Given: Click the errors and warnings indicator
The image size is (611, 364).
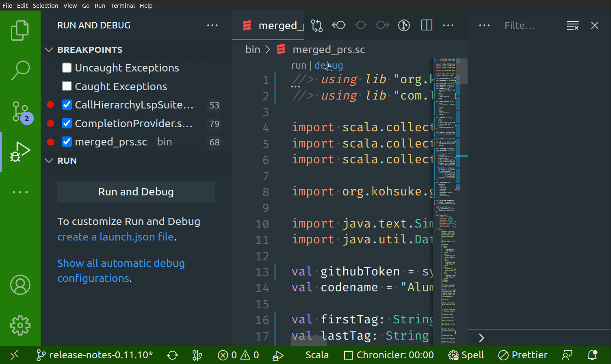Looking at the screenshot, I should pyautogui.click(x=238, y=355).
